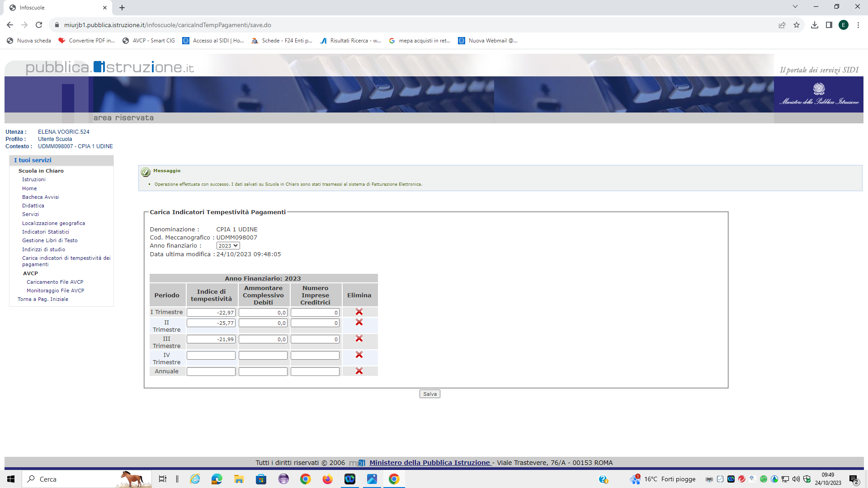This screenshot has width=868, height=488.
Task: Open the tab search chevron in Chrome
Action: tap(795, 7)
